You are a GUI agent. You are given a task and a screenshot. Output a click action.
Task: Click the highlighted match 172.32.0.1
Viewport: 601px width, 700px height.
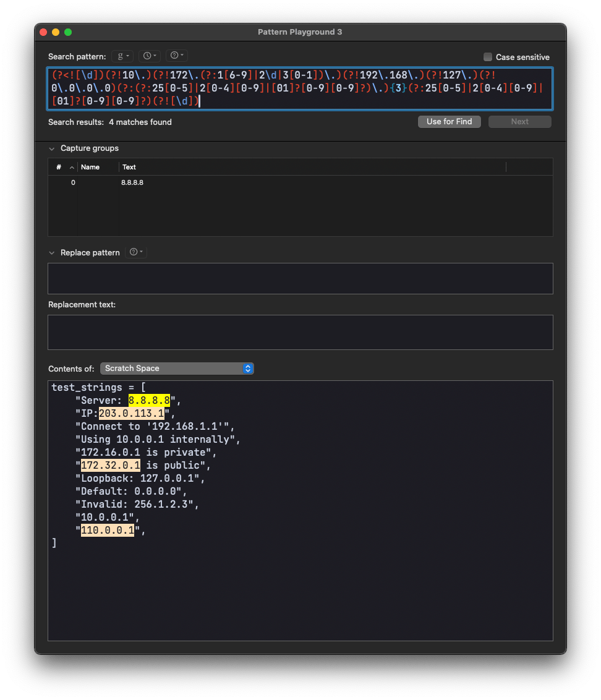pos(110,465)
